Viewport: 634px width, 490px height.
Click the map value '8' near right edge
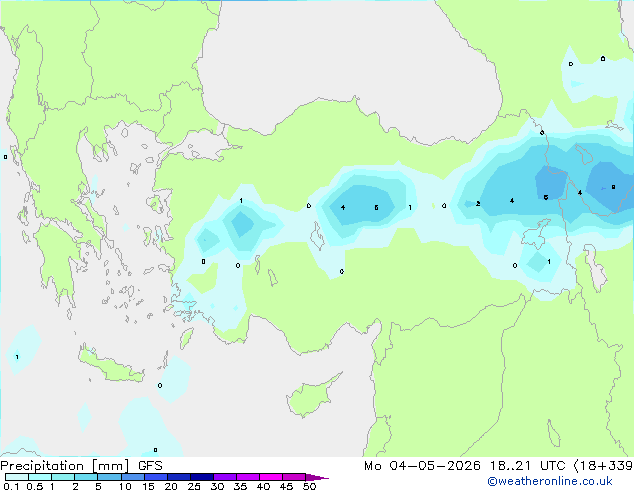(x=613, y=187)
